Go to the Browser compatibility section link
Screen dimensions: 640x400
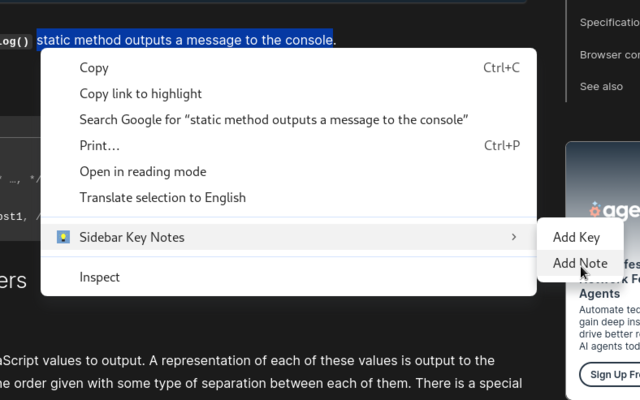(610, 55)
